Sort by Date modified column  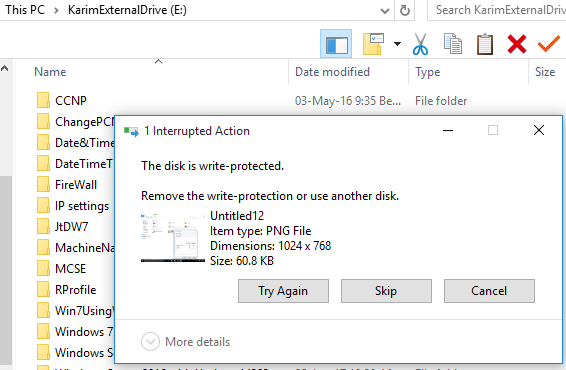click(332, 72)
